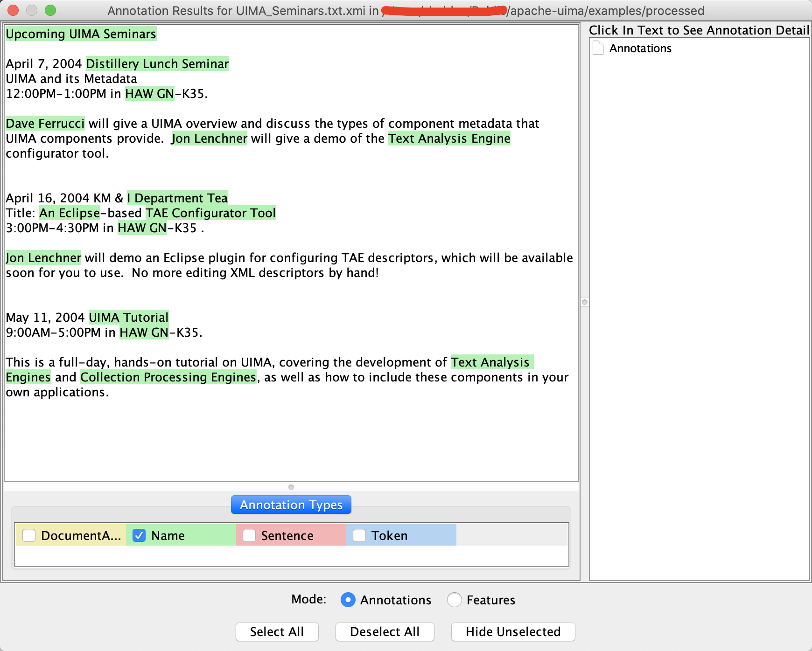Select the Annotations tree node

[640, 48]
